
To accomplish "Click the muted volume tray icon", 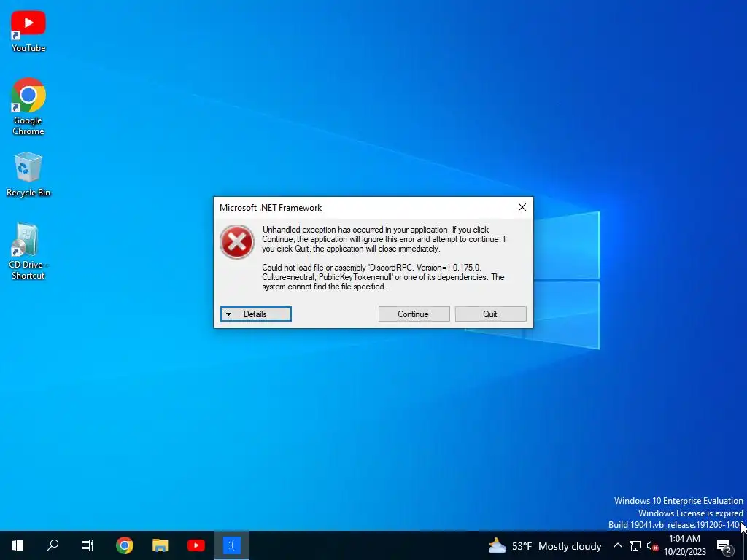I will [652, 545].
